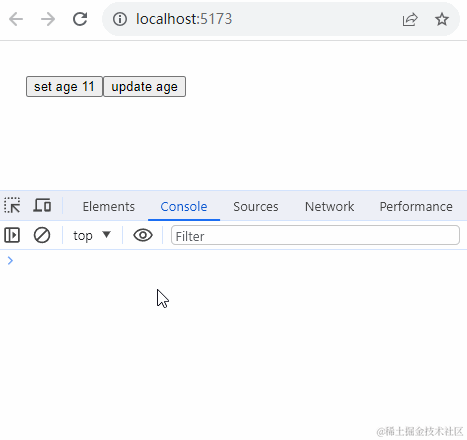This screenshot has height=440, width=467.
Task: Go forward in browser history
Action: click(x=48, y=19)
